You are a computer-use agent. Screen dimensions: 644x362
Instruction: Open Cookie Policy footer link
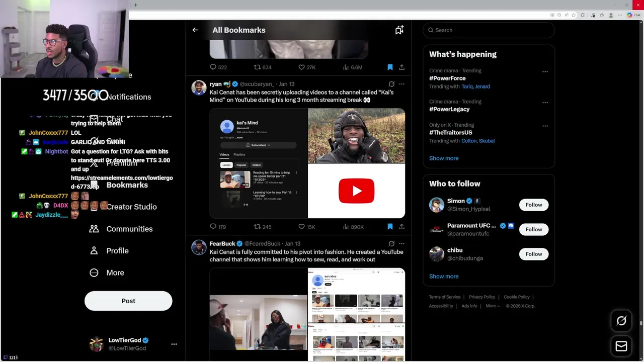point(517,297)
